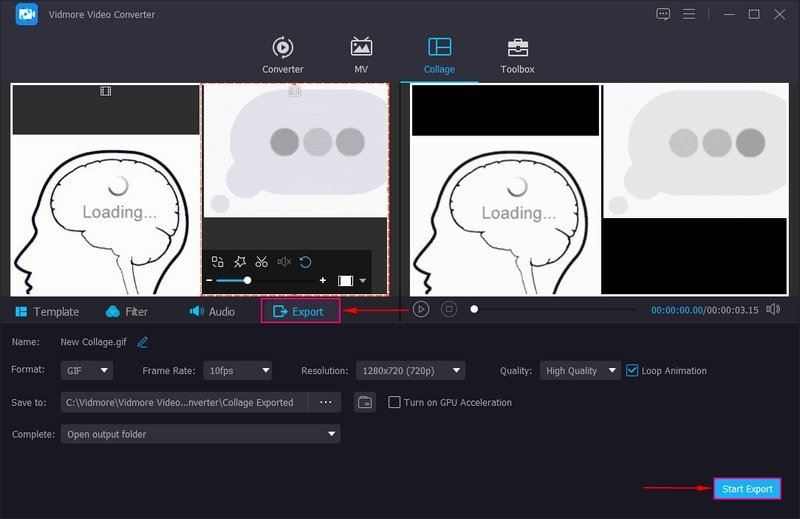
Task: Click the reset rotation arrow icon
Action: [x=306, y=262]
